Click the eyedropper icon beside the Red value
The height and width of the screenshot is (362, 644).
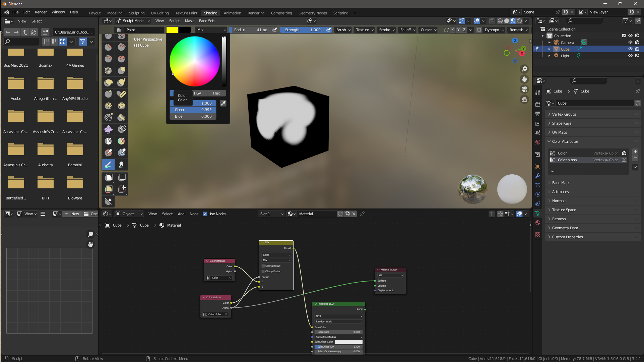coord(223,103)
